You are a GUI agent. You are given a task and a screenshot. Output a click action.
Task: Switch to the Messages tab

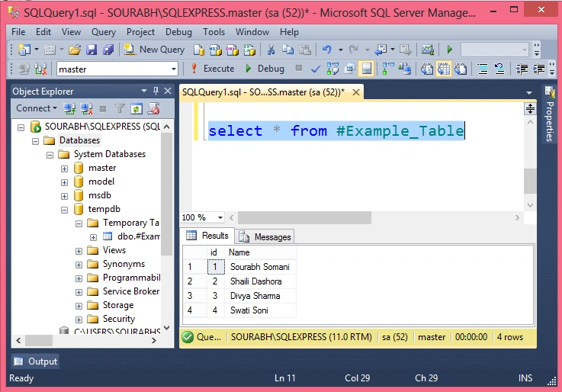point(265,237)
